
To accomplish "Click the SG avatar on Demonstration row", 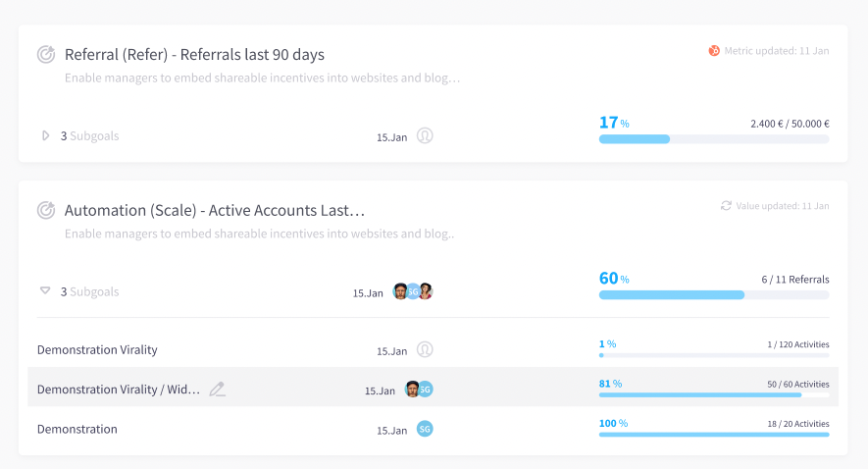I will pos(425,429).
